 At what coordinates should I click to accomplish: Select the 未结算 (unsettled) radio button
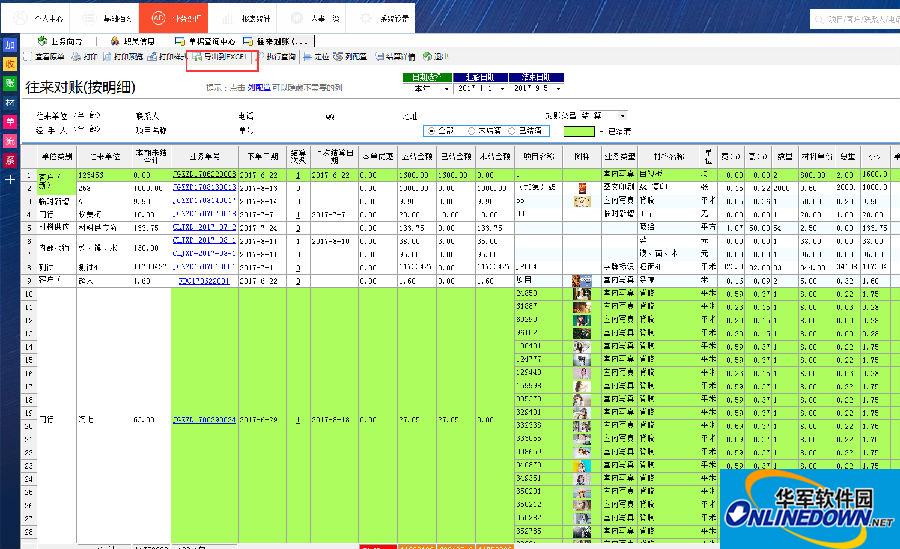pos(471,130)
